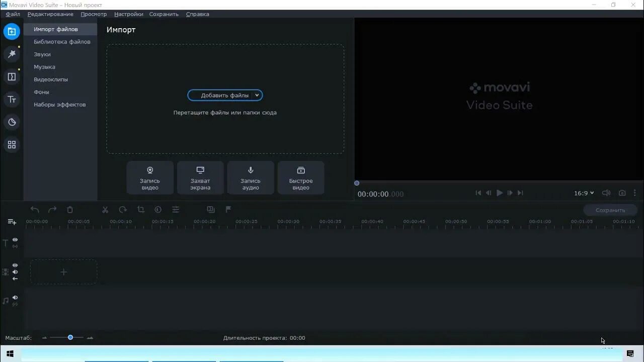Take a snapshot with camera icon
The height and width of the screenshot is (362, 644).
coord(622,193)
